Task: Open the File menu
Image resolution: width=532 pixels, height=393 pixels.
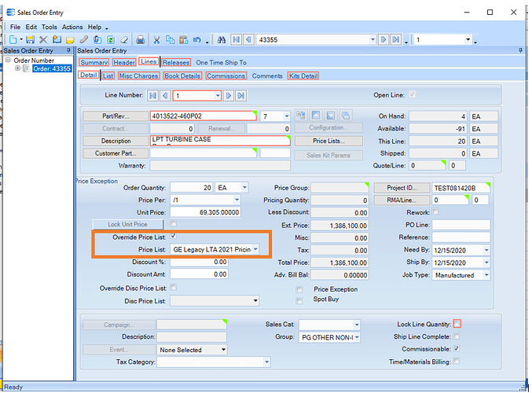Action: [x=15, y=27]
